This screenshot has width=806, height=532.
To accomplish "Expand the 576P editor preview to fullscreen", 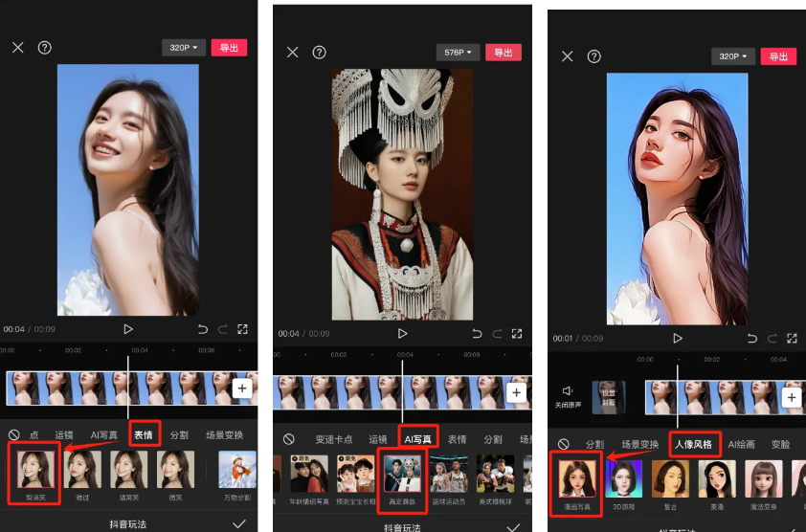I will pos(517,334).
